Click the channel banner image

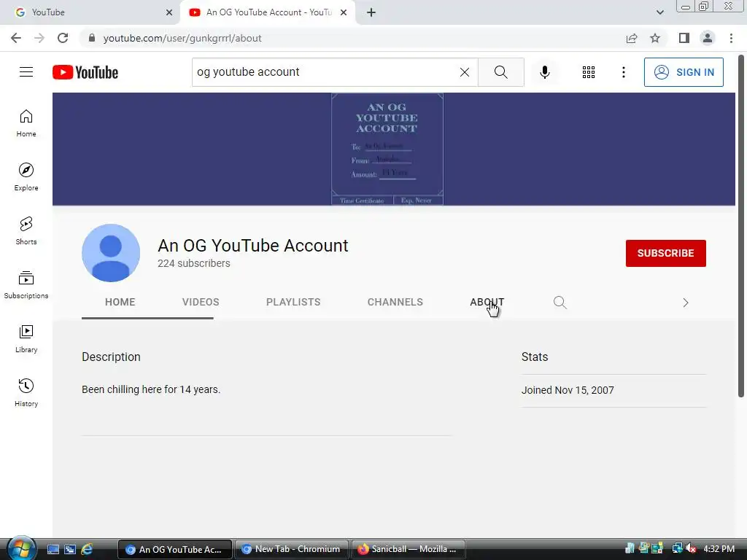393,149
